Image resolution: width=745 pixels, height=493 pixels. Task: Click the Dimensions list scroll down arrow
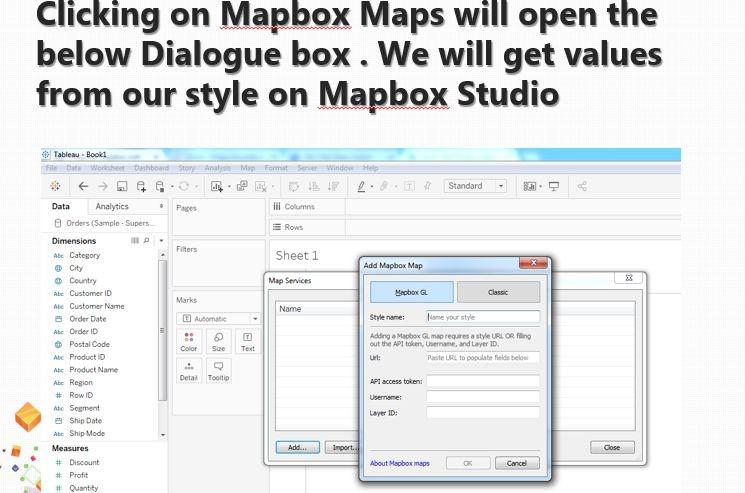click(163, 435)
